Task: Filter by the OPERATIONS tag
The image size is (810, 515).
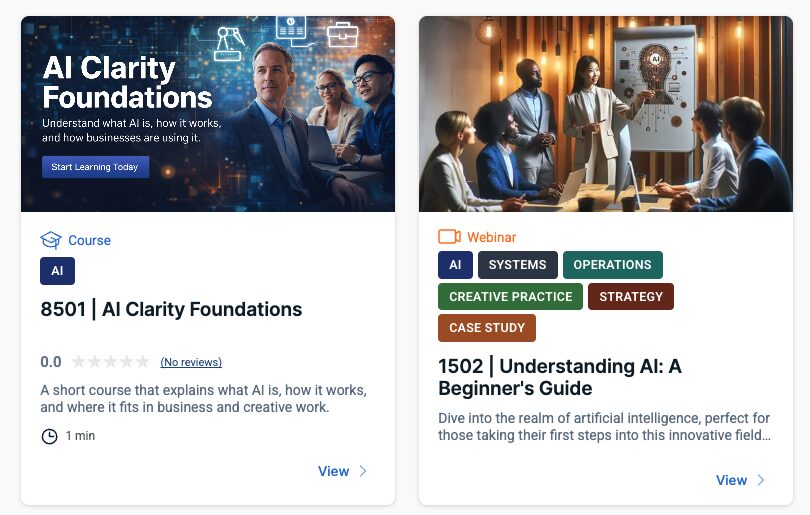Action: pos(613,265)
